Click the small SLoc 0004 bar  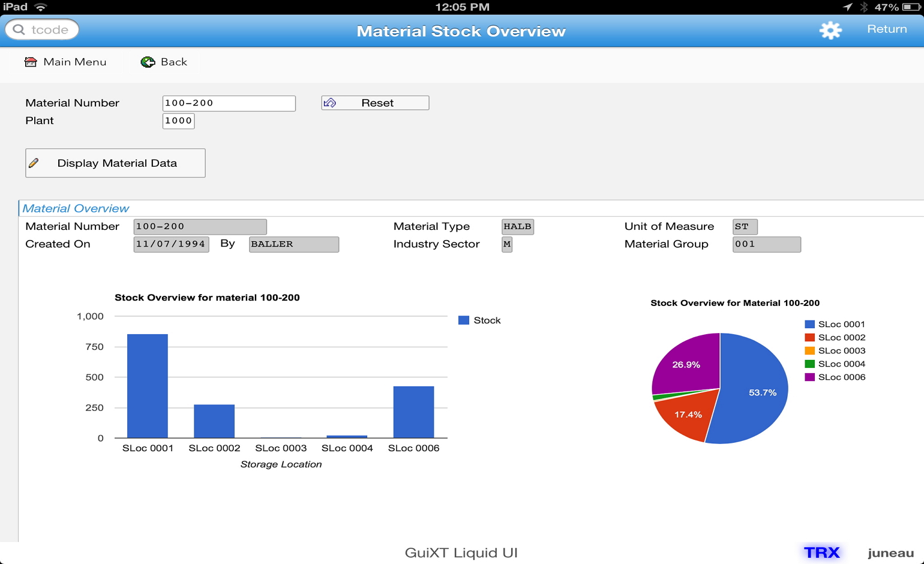(347, 437)
